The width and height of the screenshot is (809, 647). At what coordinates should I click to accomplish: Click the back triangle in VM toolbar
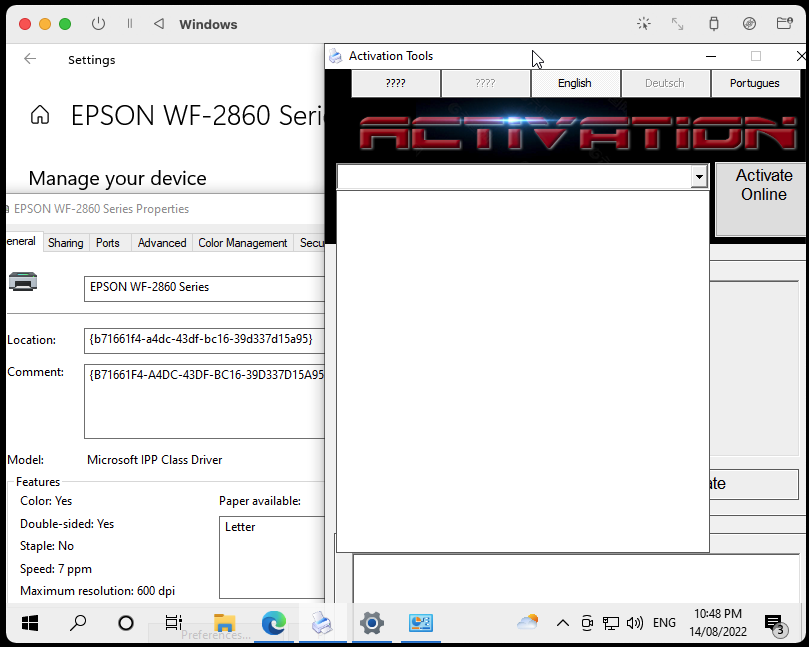point(159,24)
